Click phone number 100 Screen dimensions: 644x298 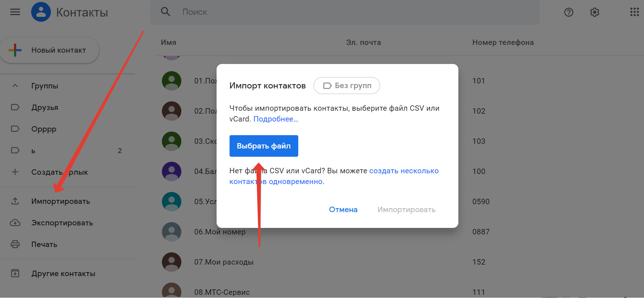pyautogui.click(x=479, y=171)
